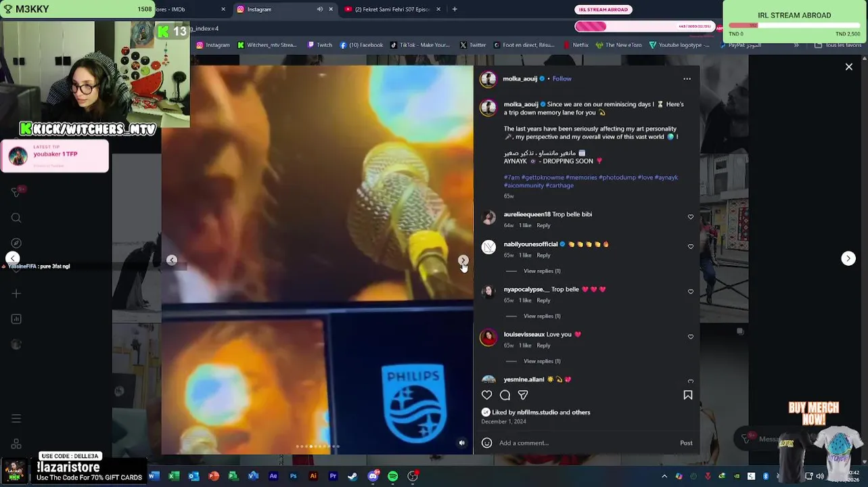Go to previous photo in carousel
868x487 pixels.
172,260
